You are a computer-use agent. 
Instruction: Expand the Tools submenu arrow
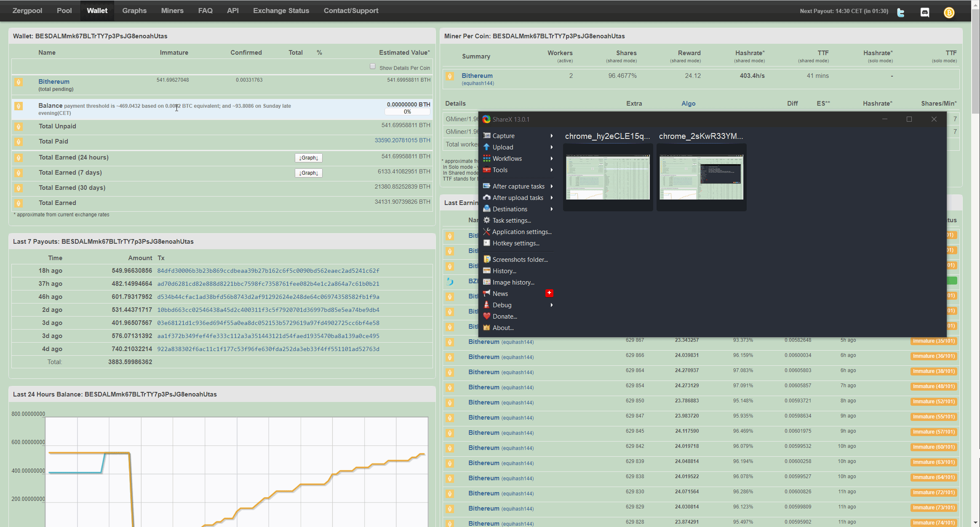point(551,170)
